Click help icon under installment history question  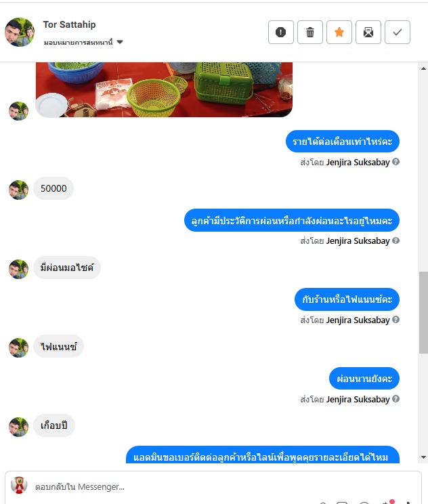pos(396,240)
